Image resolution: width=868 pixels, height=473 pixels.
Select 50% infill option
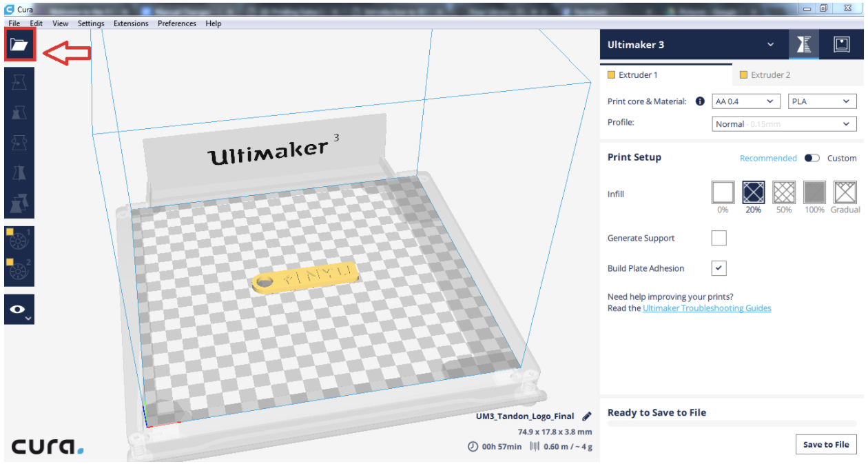point(784,192)
